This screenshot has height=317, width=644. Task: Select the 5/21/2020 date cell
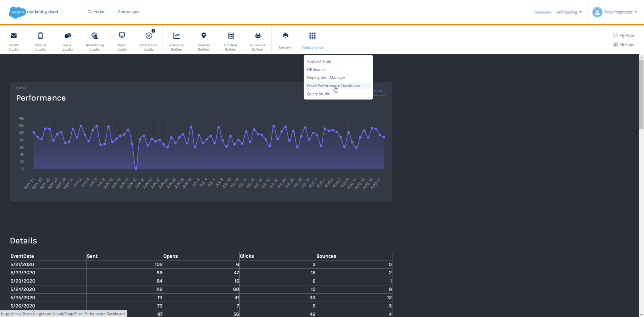pos(48,265)
